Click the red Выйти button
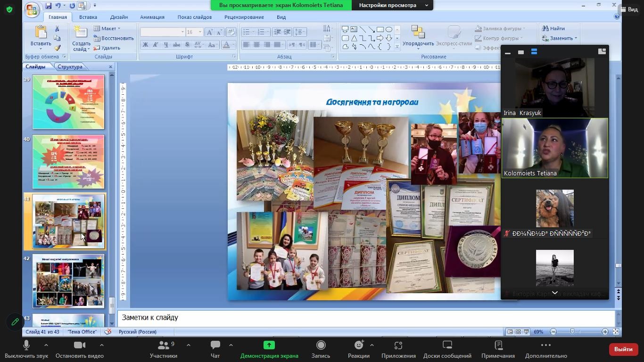The width and height of the screenshot is (644, 362). [x=623, y=349]
